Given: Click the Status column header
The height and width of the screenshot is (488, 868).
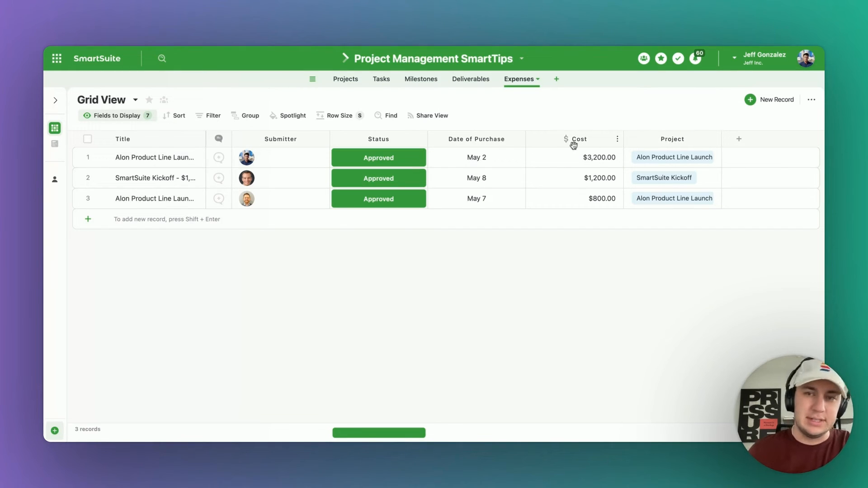Looking at the screenshot, I should (x=378, y=139).
